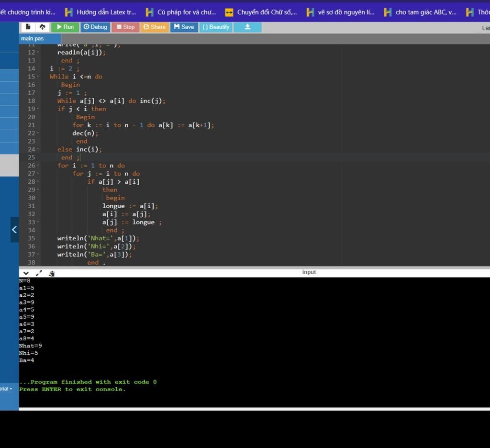Click on 'longue := a[i];' line 31
The height and width of the screenshot is (448, 490).
pos(130,206)
